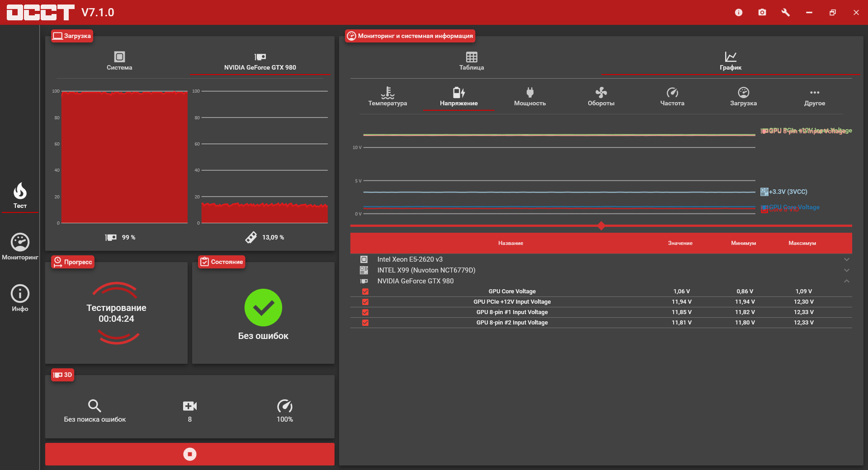Click the 11,81 V current value
Viewport: 868px width, 470px height.
[681, 323]
